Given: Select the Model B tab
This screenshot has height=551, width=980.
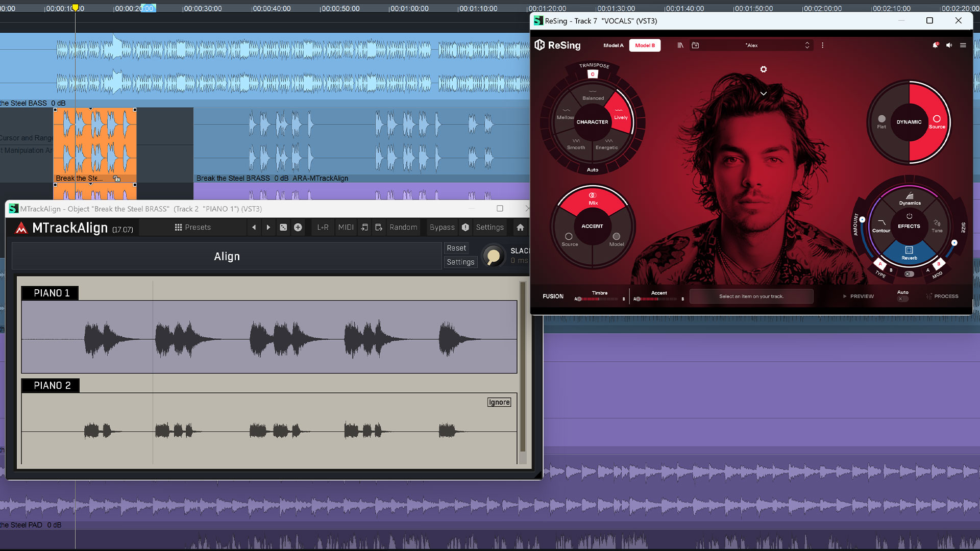Looking at the screenshot, I should click(x=645, y=45).
